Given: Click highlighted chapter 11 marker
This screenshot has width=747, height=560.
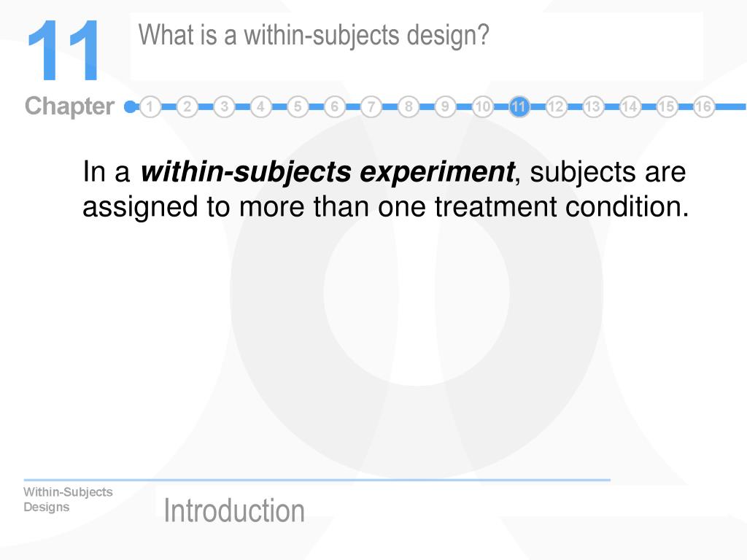Looking at the screenshot, I should click(519, 106).
